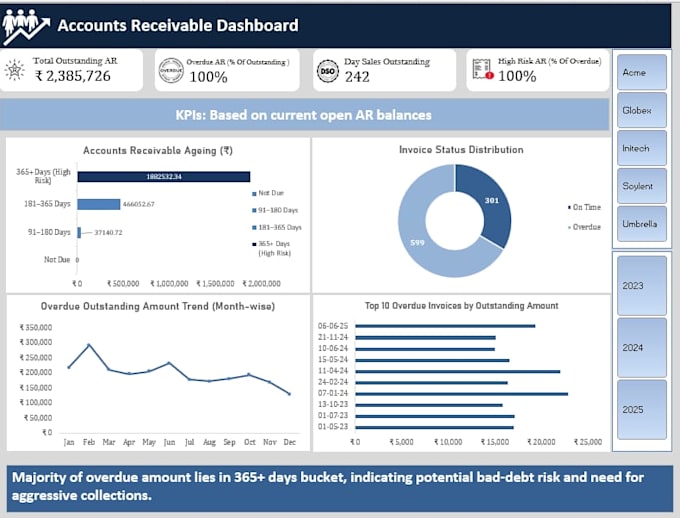Click the 181–365 Days legend entry
680x518 pixels.
[x=277, y=227]
